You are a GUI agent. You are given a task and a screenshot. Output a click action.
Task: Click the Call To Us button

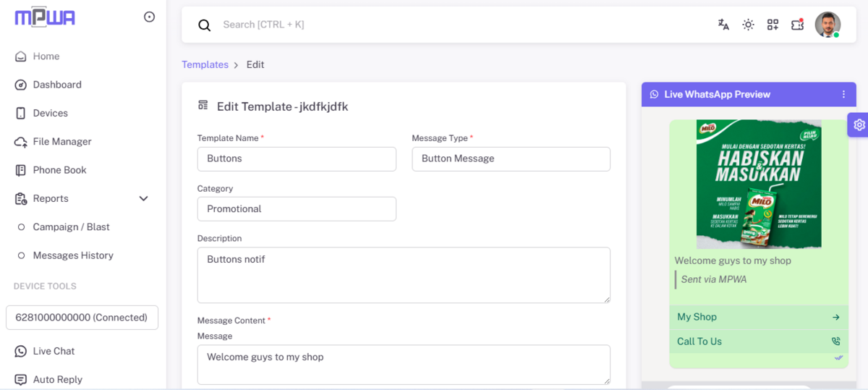[757, 342]
